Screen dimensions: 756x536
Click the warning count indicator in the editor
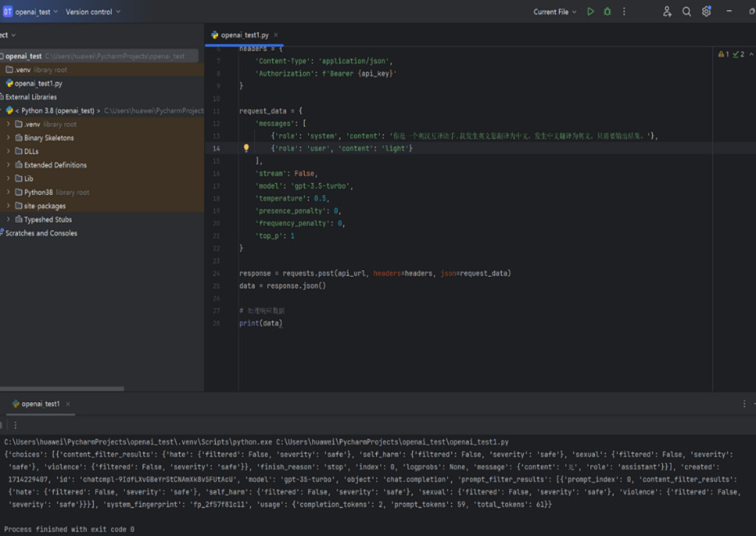(723, 54)
